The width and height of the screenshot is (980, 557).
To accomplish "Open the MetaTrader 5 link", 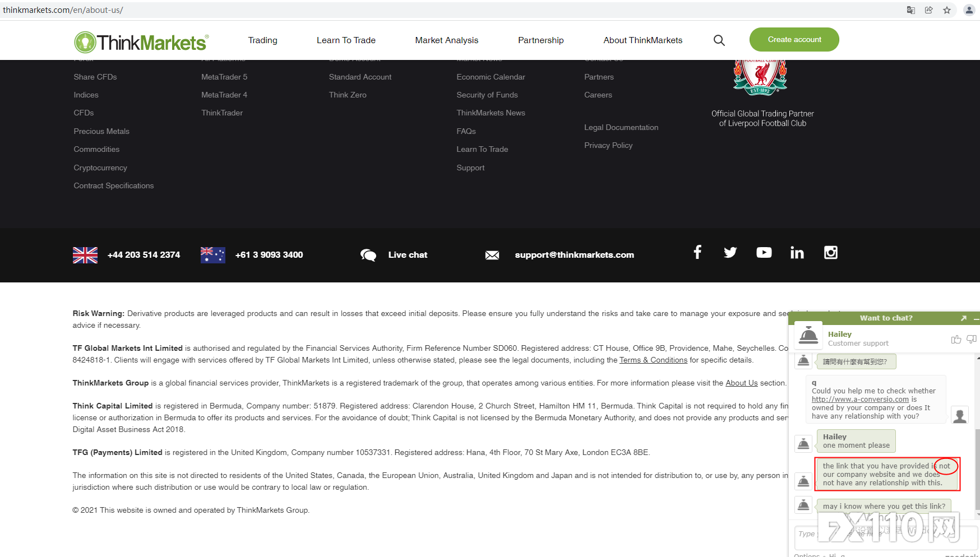I will pyautogui.click(x=224, y=77).
